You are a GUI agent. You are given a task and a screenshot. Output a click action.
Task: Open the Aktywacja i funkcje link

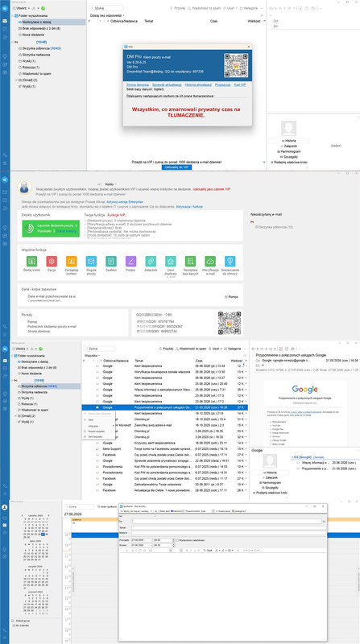189,207
